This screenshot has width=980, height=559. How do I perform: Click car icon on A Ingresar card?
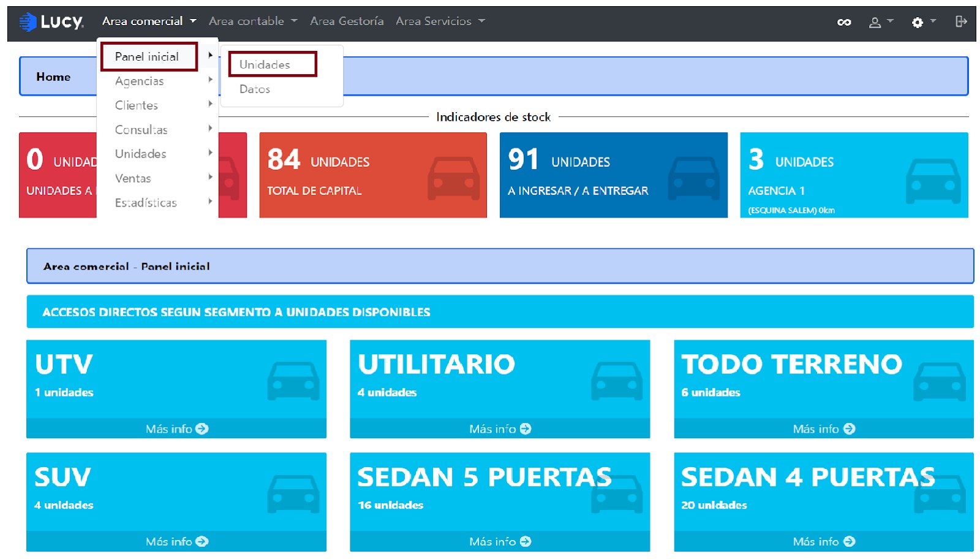[694, 178]
